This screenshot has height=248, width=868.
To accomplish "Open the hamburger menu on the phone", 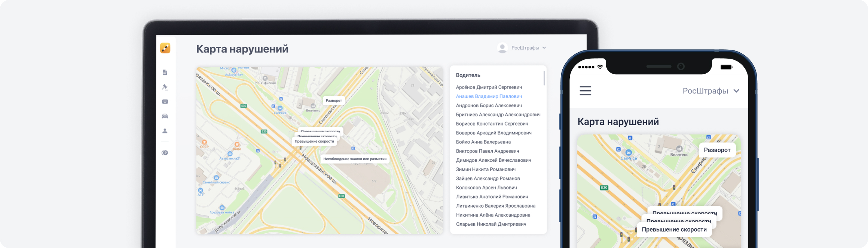I will tap(585, 91).
